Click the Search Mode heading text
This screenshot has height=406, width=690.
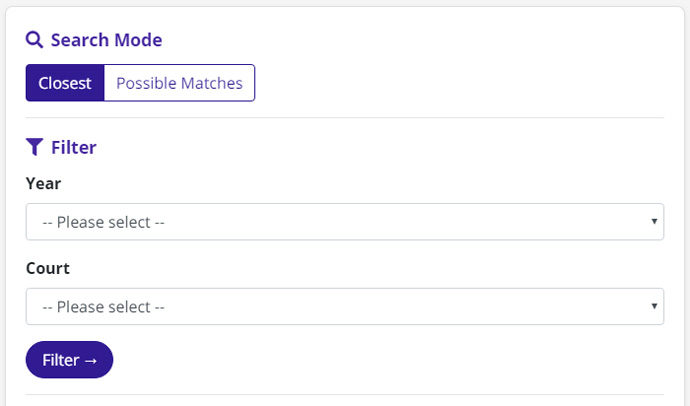(106, 40)
